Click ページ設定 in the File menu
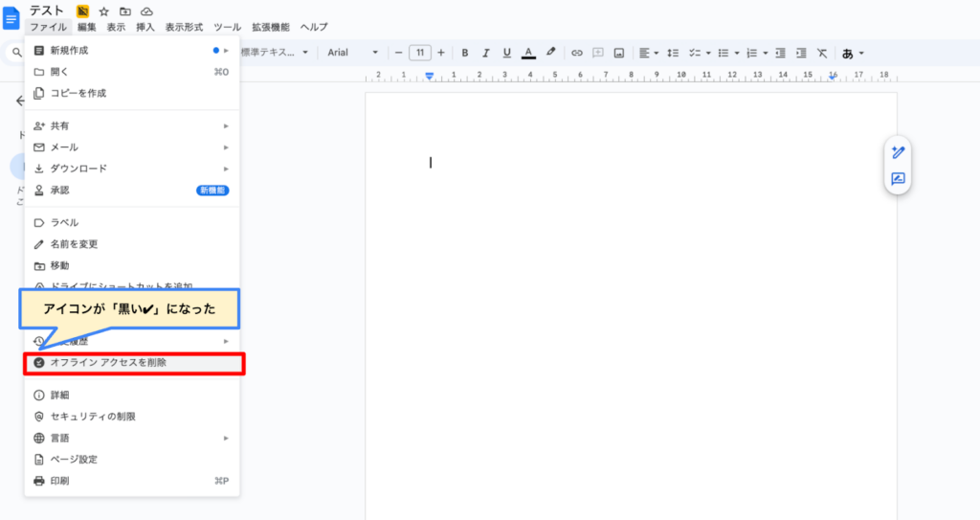The width and height of the screenshot is (980, 520). point(73,460)
